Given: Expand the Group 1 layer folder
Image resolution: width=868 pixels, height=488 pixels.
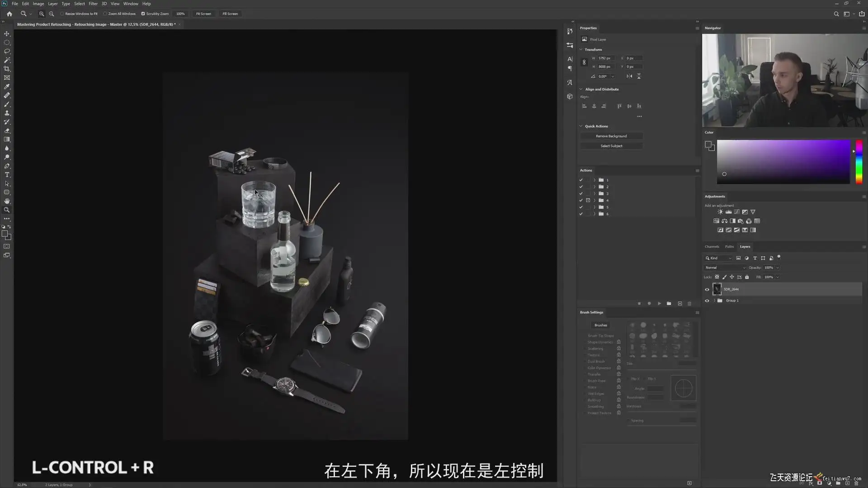Looking at the screenshot, I should [714, 300].
